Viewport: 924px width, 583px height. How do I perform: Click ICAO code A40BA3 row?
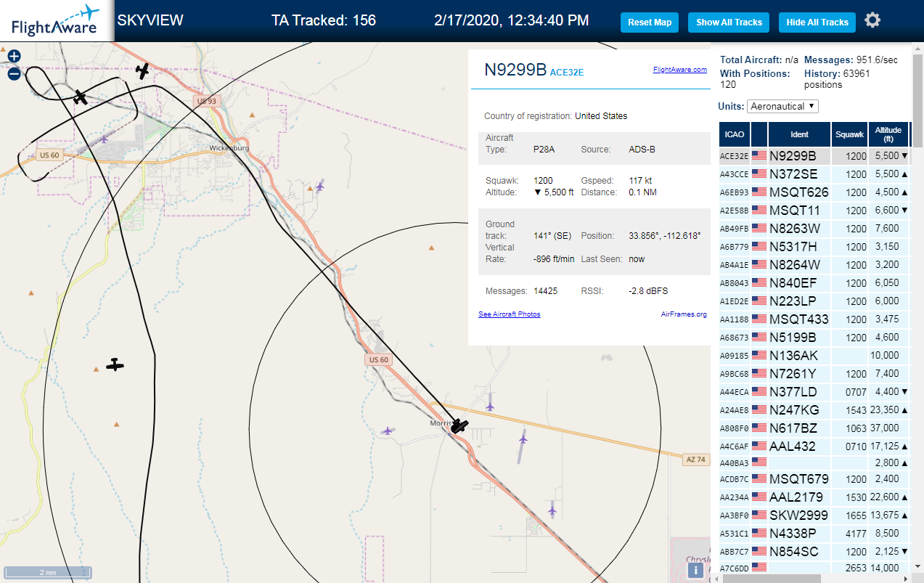click(814, 462)
